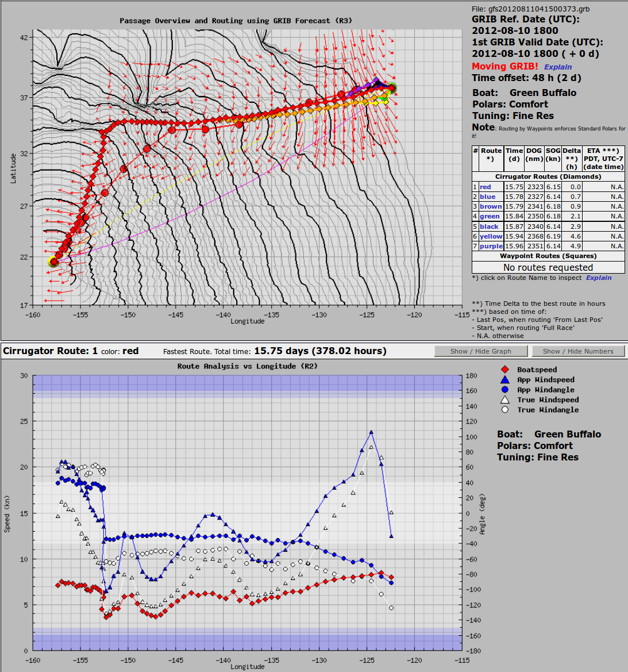Select the purple route link
This screenshot has width=628, height=672.
click(x=491, y=246)
